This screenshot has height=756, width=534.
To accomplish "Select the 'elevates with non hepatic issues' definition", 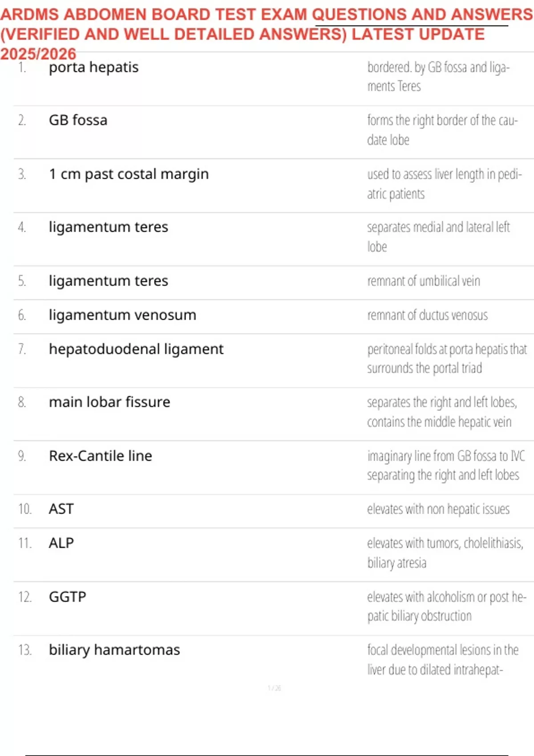I will click(438, 509).
